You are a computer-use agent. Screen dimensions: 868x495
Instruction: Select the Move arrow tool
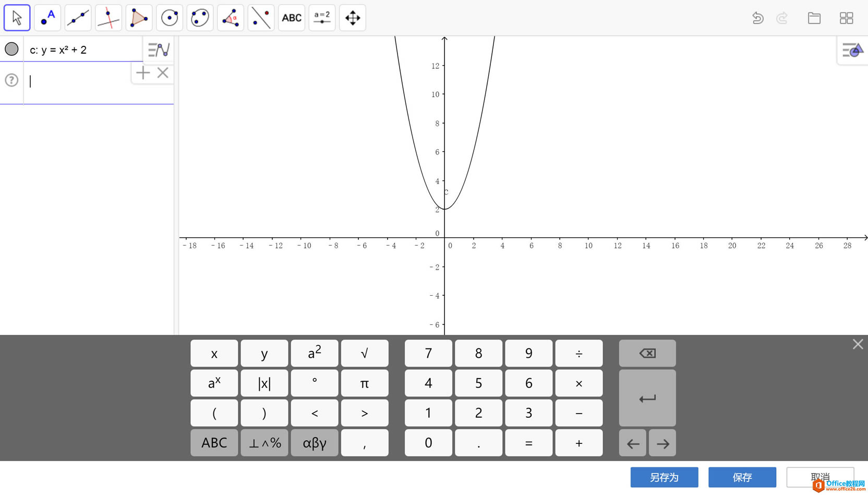pos(17,18)
